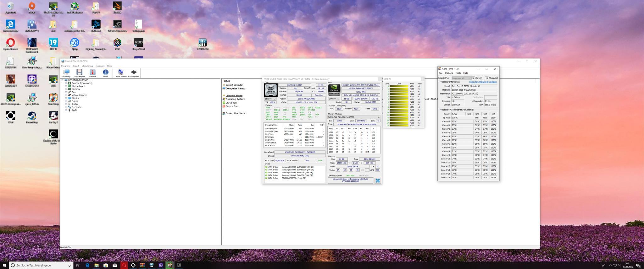The image size is (644, 269).
Task: Open the notification center in the taskbar
Action: click(x=638, y=265)
